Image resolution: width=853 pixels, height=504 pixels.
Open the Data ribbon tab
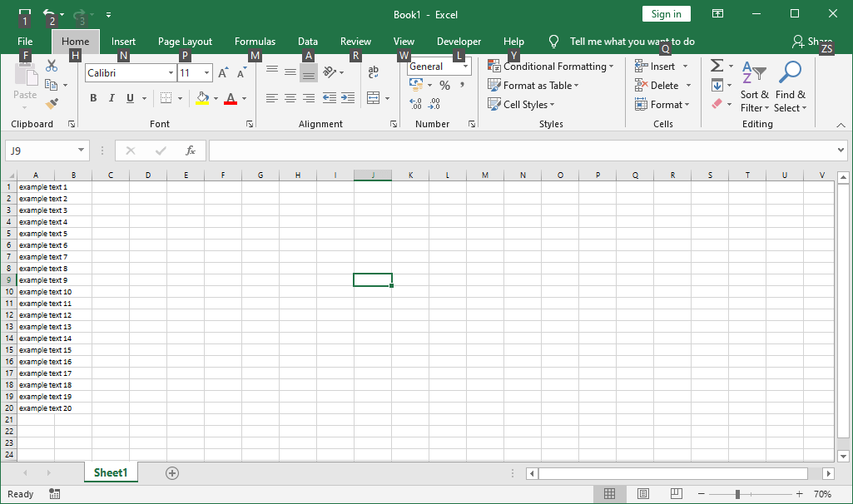point(308,42)
